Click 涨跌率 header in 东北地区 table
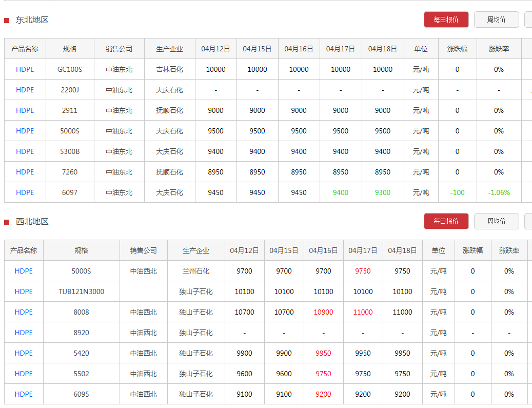 coord(499,49)
